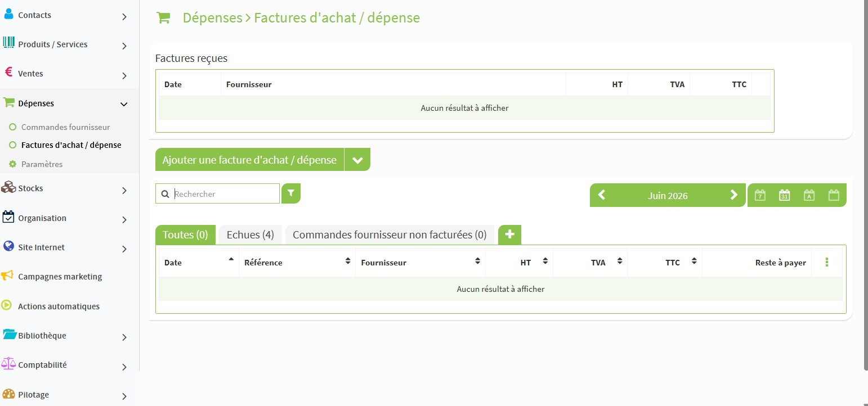The width and height of the screenshot is (868, 406).
Task: Click the Organisation calendar icon
Action: coord(8,216)
